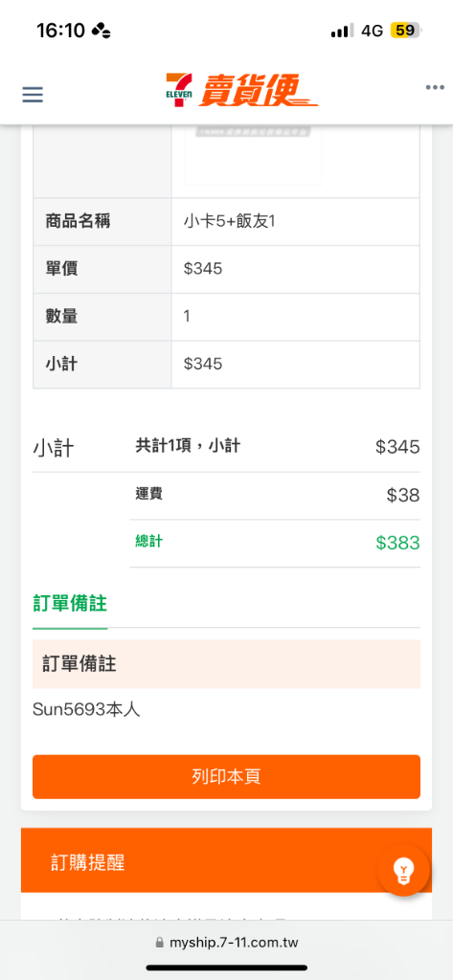
Task: Select the 訂單備註 tab
Action: [70, 604]
